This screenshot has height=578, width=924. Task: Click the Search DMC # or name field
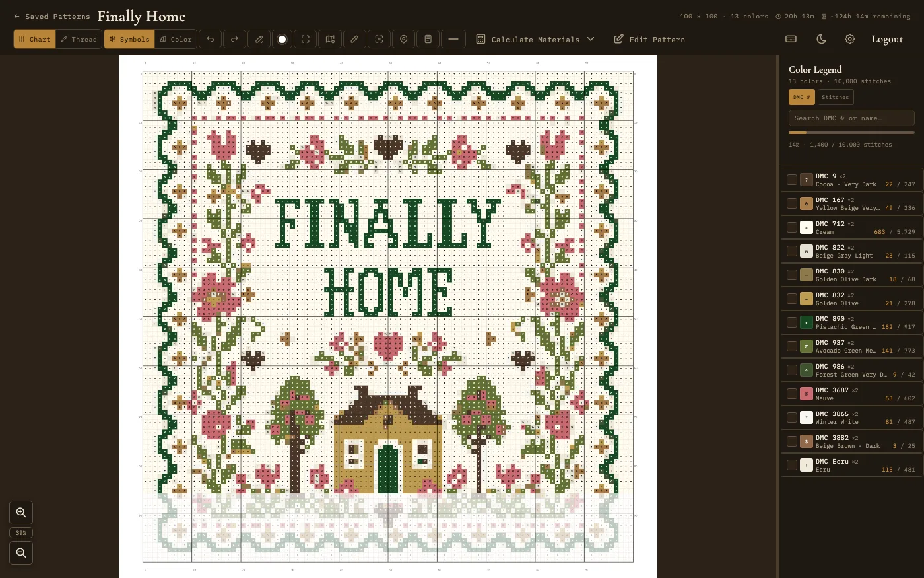pyautogui.click(x=851, y=118)
